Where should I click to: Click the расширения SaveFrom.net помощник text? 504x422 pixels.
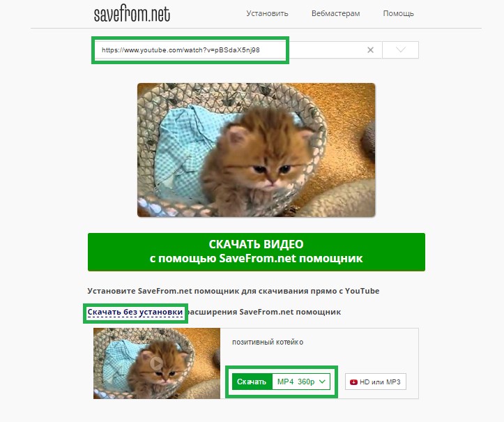point(264,312)
